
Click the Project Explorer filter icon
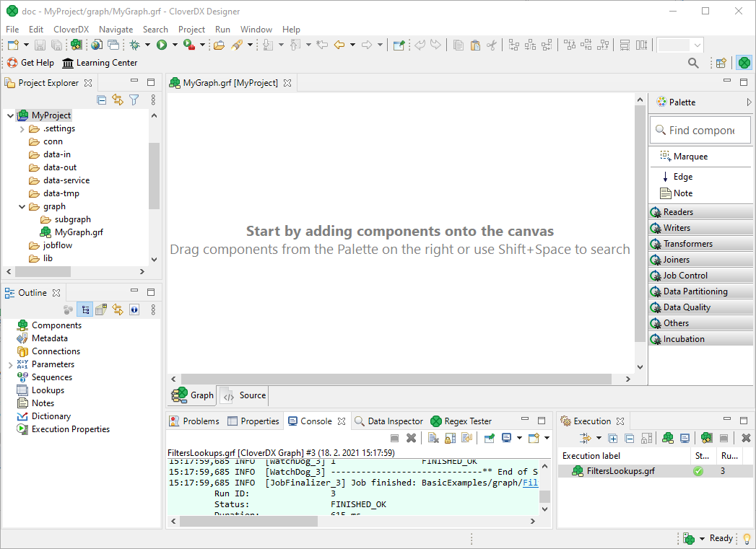(134, 100)
